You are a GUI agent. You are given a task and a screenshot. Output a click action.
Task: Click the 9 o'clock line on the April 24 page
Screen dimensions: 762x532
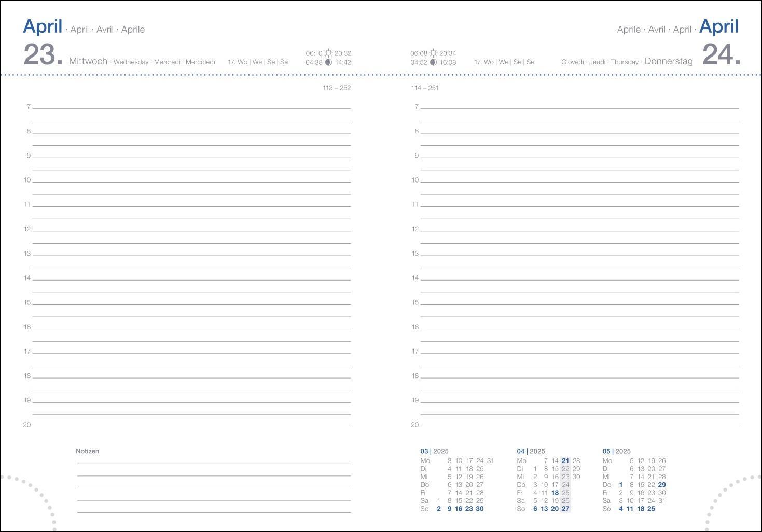(x=579, y=158)
